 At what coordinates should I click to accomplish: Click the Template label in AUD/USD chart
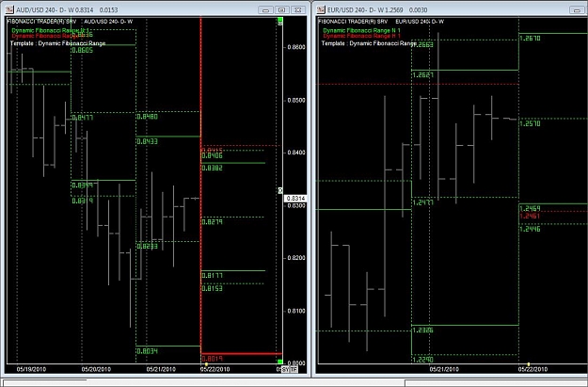pos(57,43)
